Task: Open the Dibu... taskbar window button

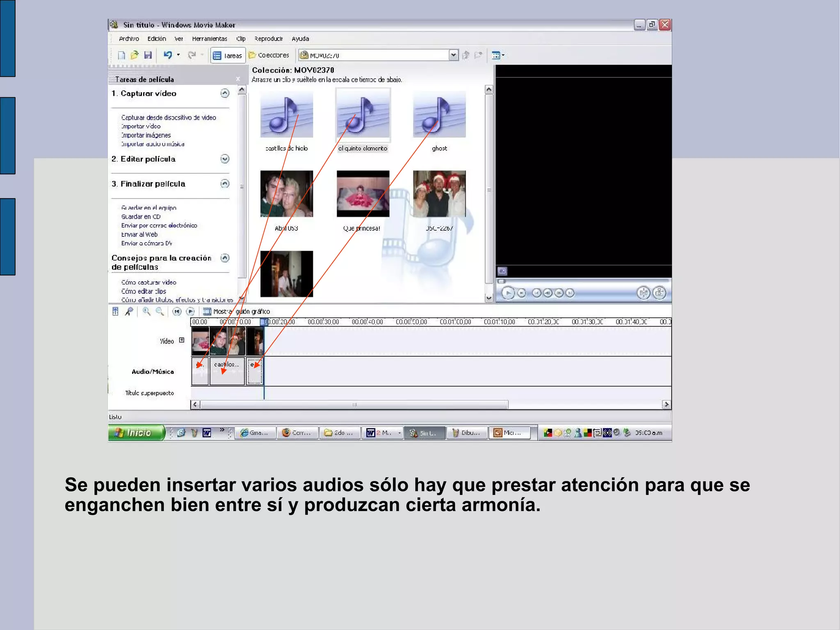Action: (466, 433)
